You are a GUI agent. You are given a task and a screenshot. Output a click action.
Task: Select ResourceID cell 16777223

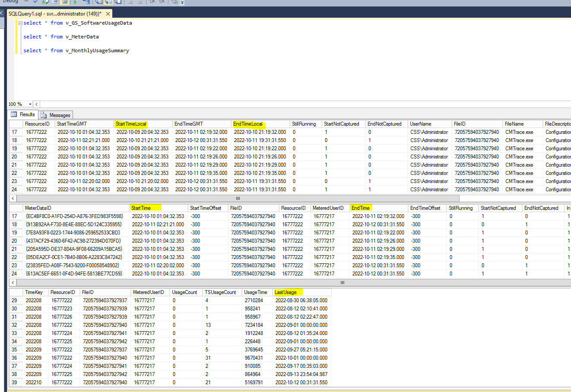(x=64, y=309)
